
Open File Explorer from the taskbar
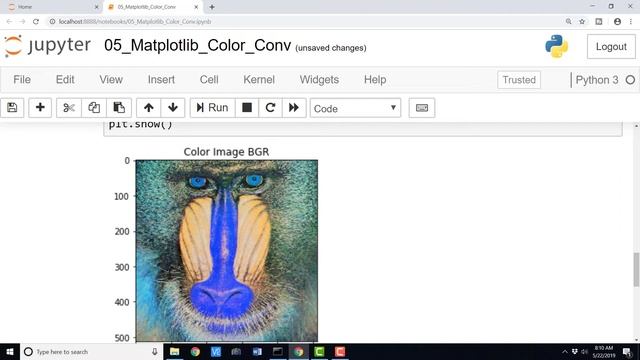pyautogui.click(x=174, y=352)
